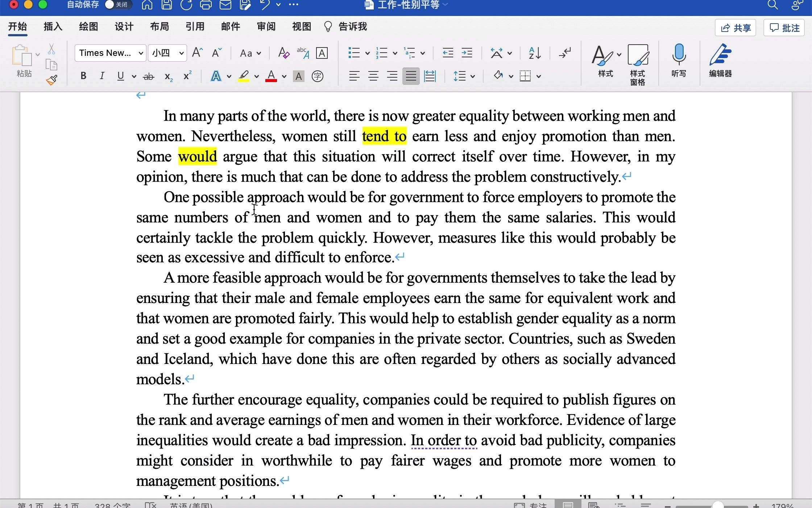This screenshot has width=812, height=508.
Task: Click the Home icon in title bar
Action: [x=147, y=5]
